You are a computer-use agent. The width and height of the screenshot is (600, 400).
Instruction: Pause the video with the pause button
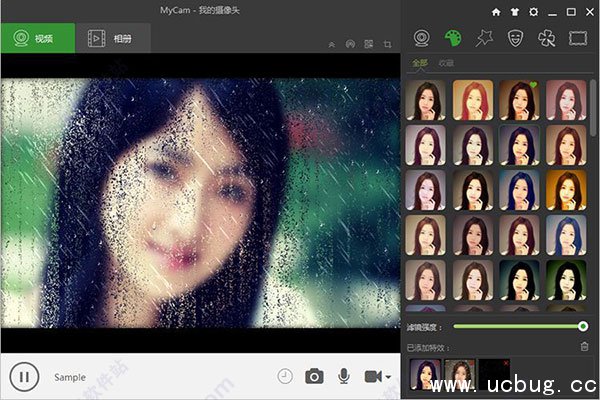click(24, 377)
